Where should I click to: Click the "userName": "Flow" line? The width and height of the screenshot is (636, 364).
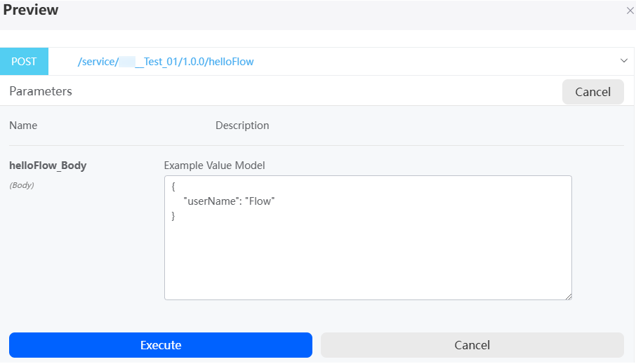point(229,201)
